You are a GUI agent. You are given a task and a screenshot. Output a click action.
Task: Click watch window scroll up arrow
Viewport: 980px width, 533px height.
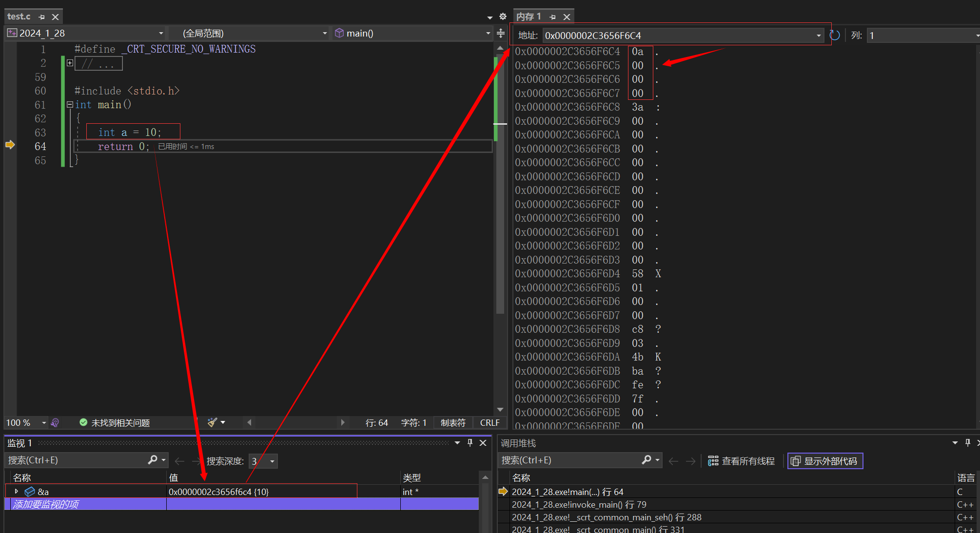click(x=485, y=477)
